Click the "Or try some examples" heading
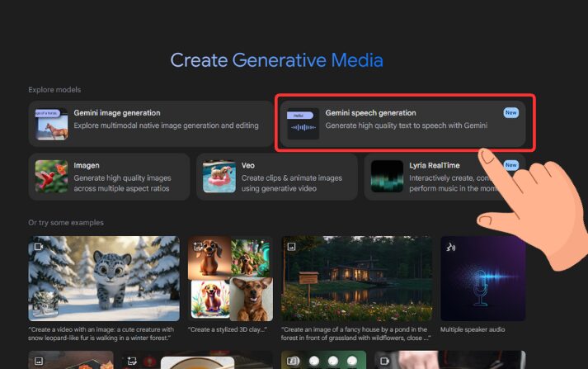The height and width of the screenshot is (369, 588). 66,223
